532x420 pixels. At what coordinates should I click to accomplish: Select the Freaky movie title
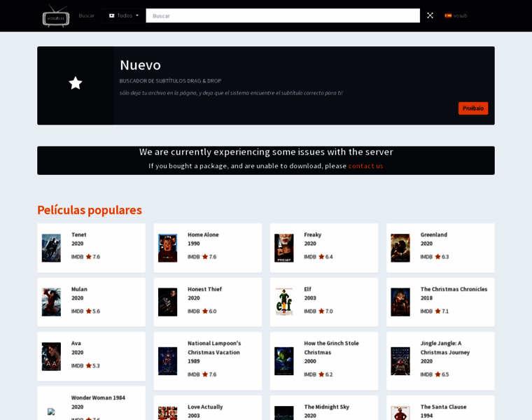click(x=312, y=234)
